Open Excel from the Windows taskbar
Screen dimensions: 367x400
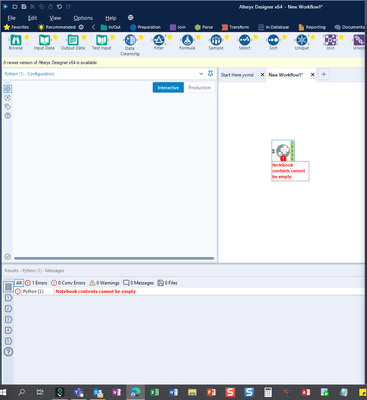tap(154, 392)
